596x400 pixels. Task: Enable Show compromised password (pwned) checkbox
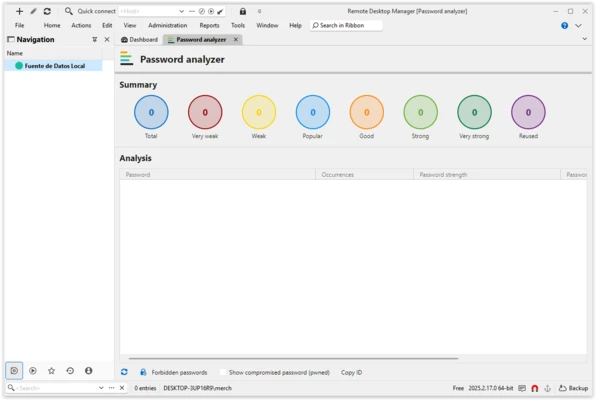(223, 372)
